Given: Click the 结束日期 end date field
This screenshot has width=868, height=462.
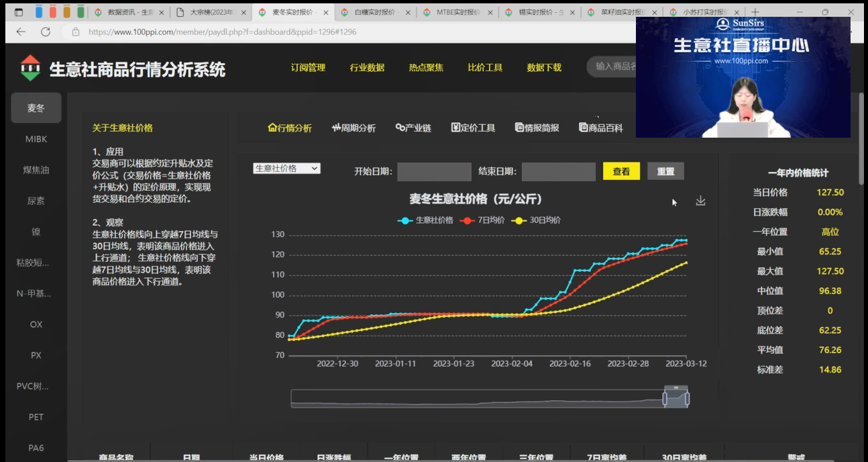Looking at the screenshot, I should click(559, 171).
